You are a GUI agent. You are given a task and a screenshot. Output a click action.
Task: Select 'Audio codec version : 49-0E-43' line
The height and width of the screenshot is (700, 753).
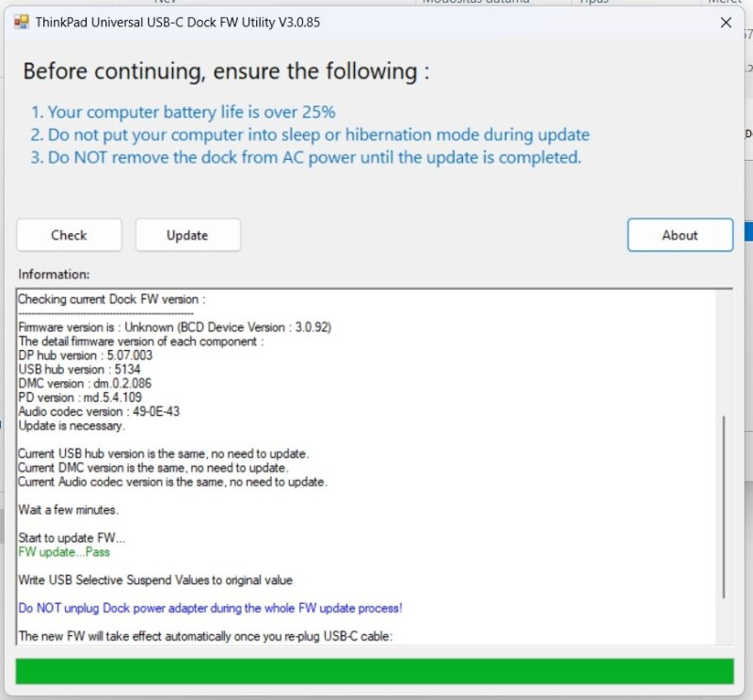click(x=99, y=411)
